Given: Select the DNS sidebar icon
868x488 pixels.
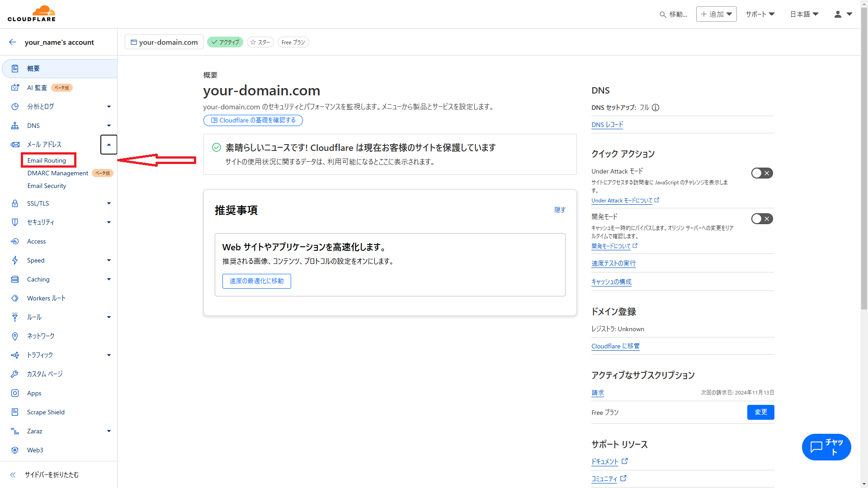Looking at the screenshot, I should click(x=15, y=126).
